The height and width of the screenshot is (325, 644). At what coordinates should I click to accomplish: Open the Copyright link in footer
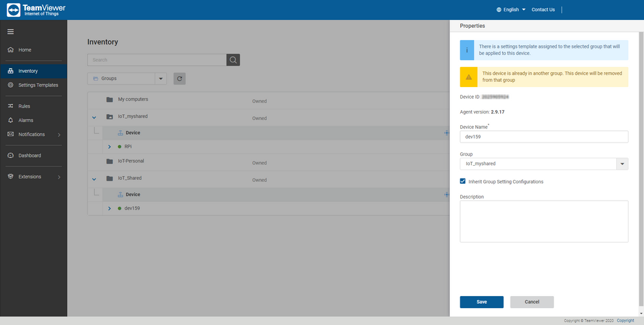[625, 320]
